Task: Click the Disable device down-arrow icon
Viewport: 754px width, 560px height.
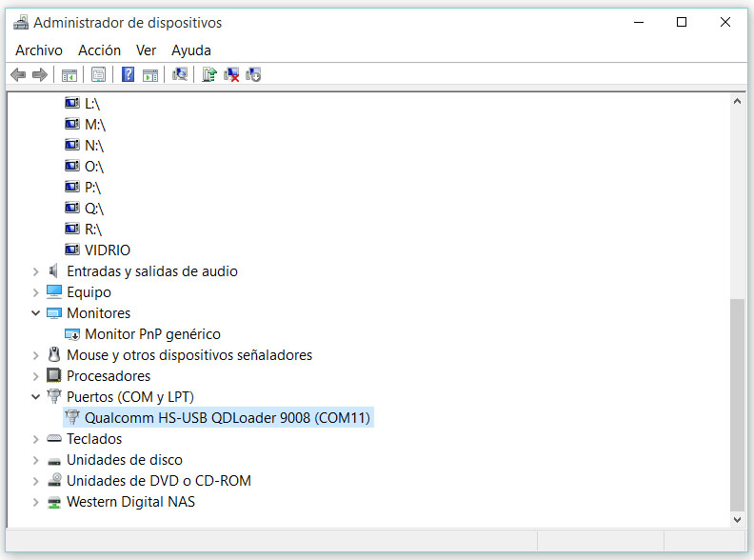Action: [x=253, y=74]
